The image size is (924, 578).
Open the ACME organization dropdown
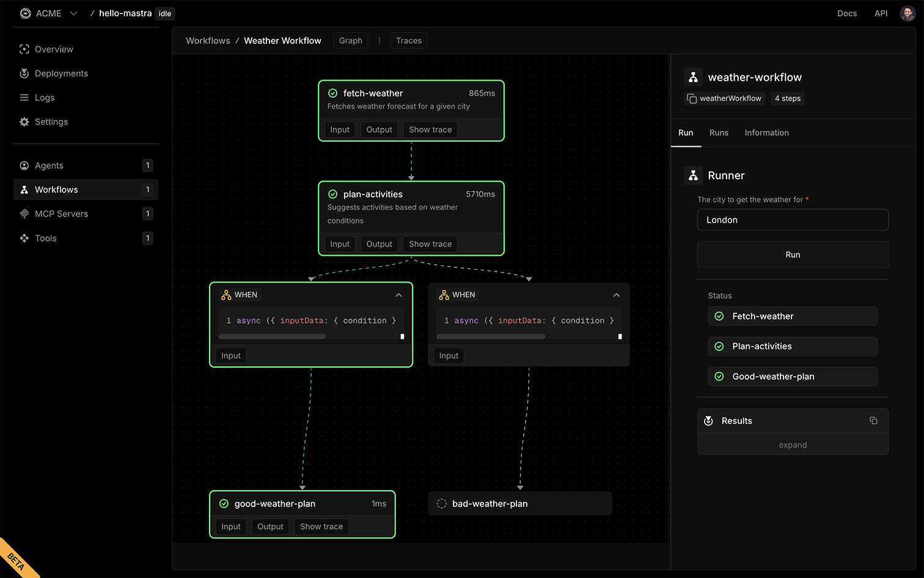73,13
